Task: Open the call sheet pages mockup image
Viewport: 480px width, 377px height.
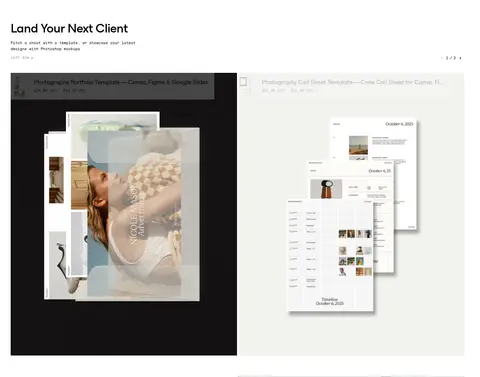Action: pos(352,215)
